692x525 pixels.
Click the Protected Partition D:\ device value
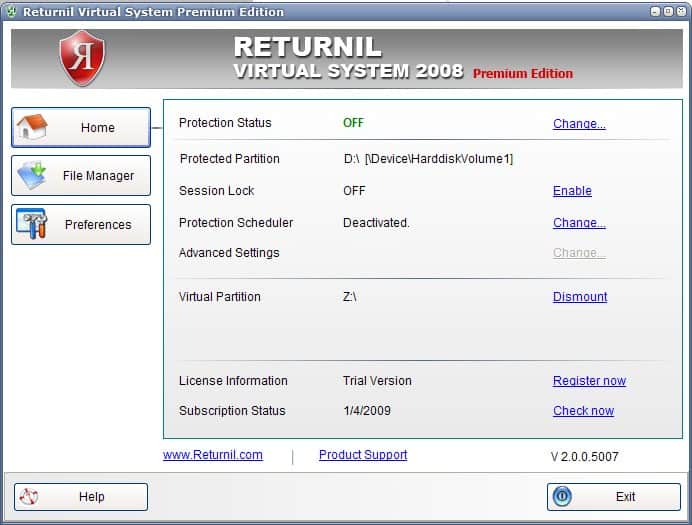point(428,159)
